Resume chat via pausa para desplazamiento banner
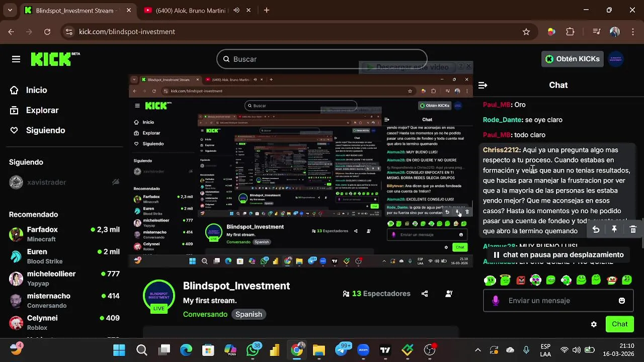 click(558, 255)
